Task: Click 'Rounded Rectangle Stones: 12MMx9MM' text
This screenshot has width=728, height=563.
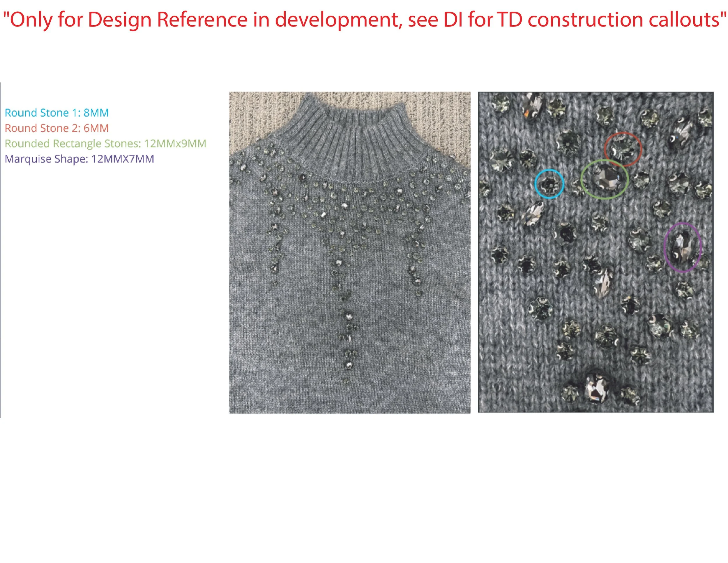Action: [x=105, y=143]
